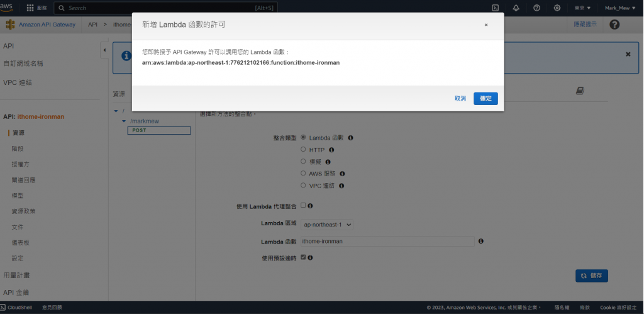The width and height of the screenshot is (644, 314).
Task: Show info icon next to HTTP option
Action: pyautogui.click(x=331, y=150)
